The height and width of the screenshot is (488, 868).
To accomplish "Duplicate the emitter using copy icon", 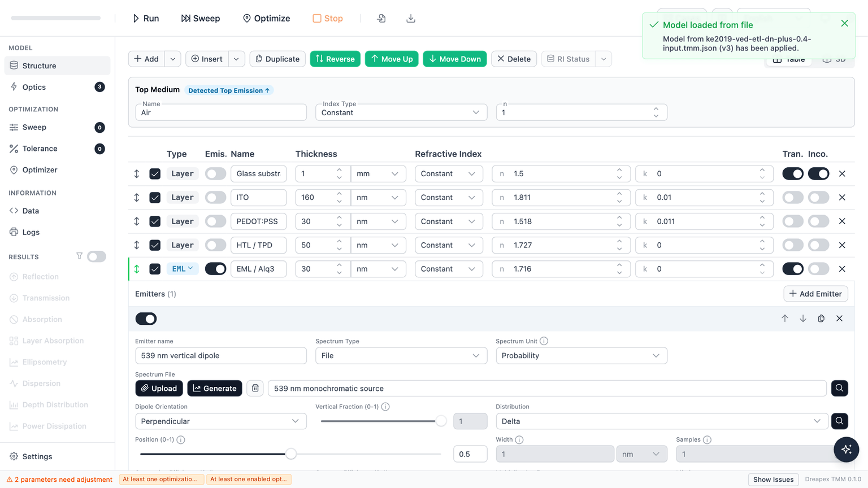I will pos(821,319).
